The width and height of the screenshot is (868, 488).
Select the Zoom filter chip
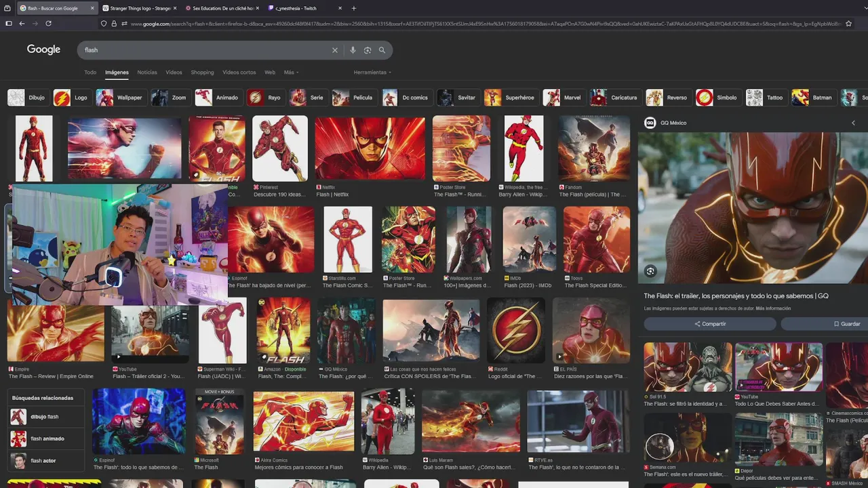pos(170,98)
